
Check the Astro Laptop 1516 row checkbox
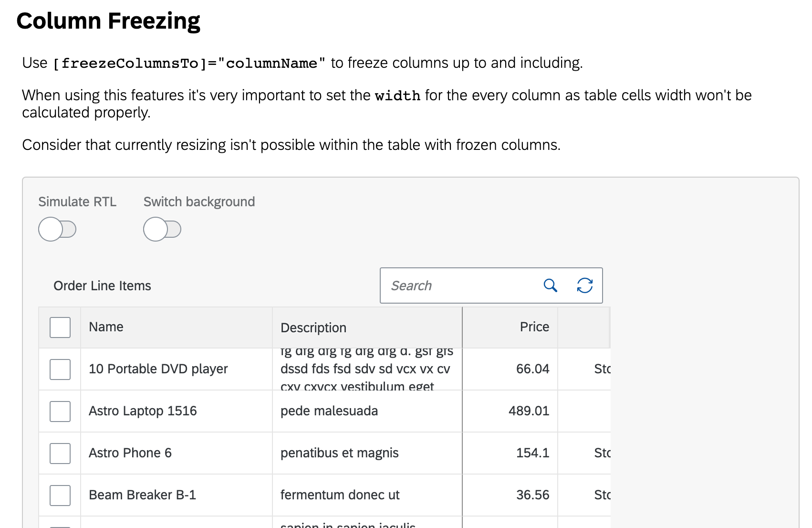point(60,412)
